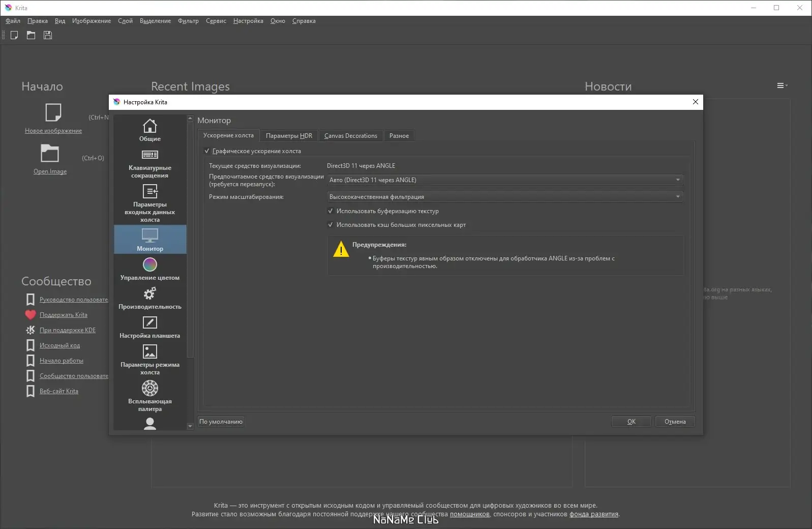This screenshot has height=529, width=812.
Task: Open the Справка menu
Action: click(x=304, y=21)
